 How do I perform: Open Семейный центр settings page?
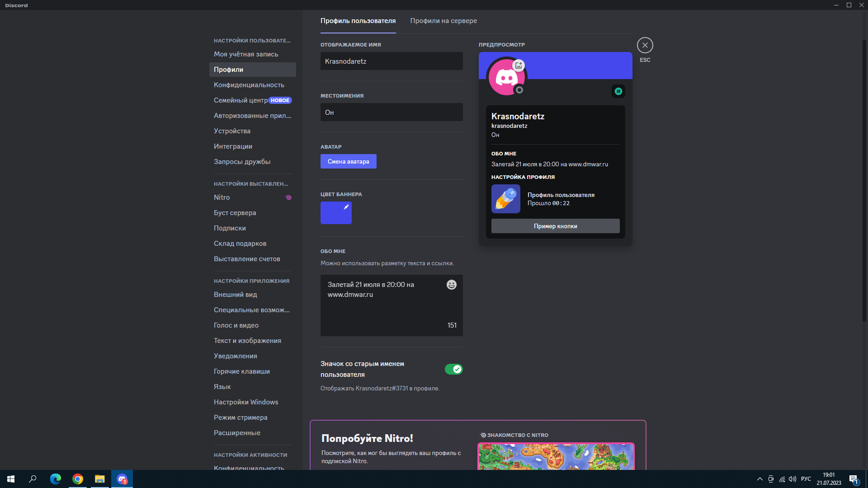252,100
